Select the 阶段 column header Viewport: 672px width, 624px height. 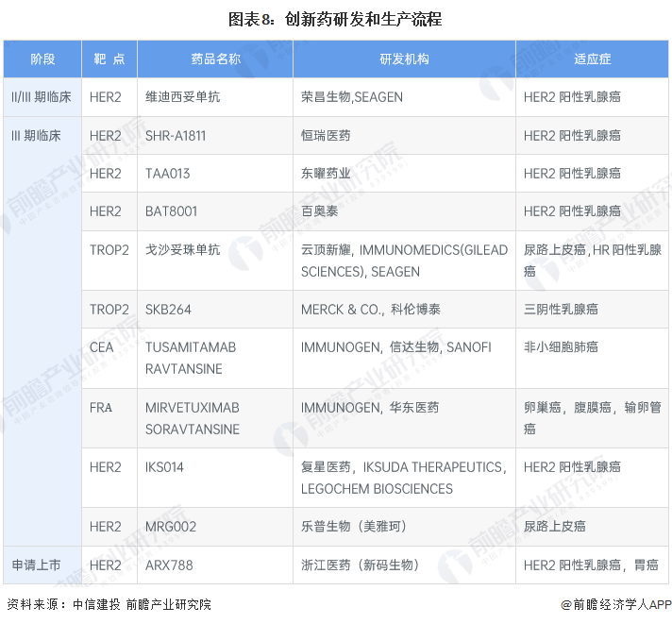tap(42, 59)
